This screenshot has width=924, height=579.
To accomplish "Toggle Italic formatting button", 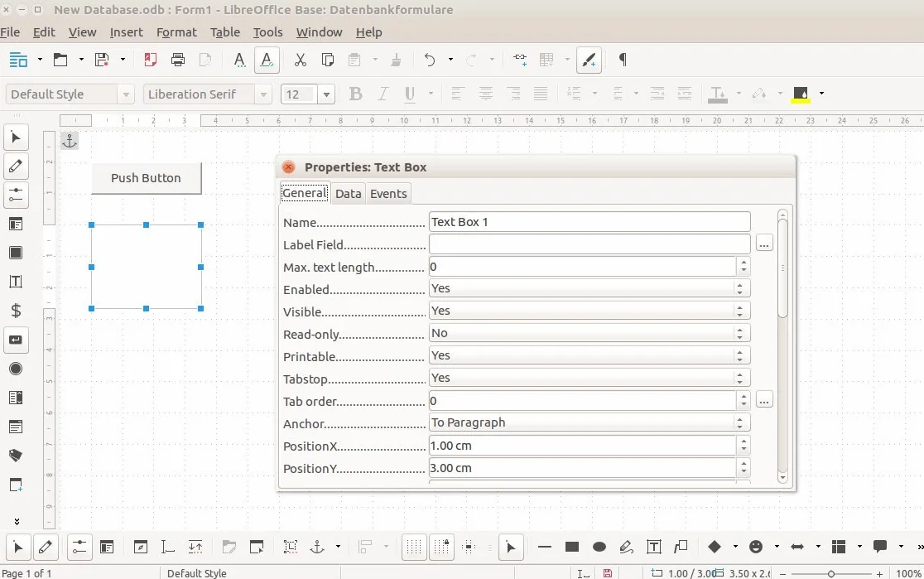I will click(383, 94).
